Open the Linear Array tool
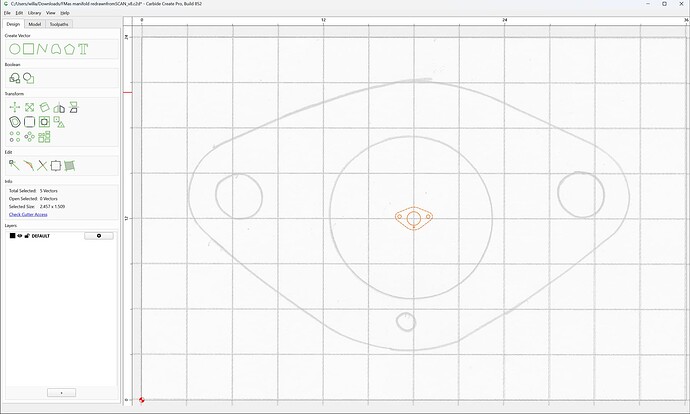690x414 pixels. click(x=15, y=137)
